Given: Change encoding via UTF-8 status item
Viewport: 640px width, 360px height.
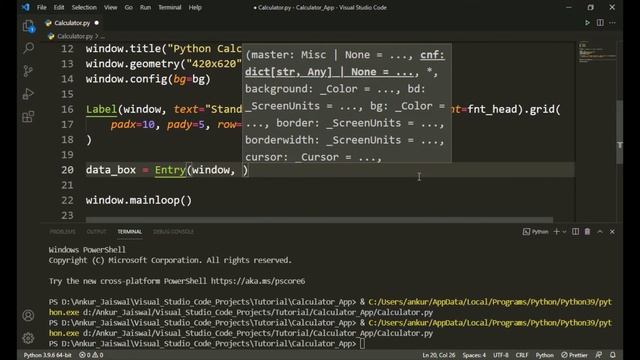Looking at the screenshot, I should [501, 355].
